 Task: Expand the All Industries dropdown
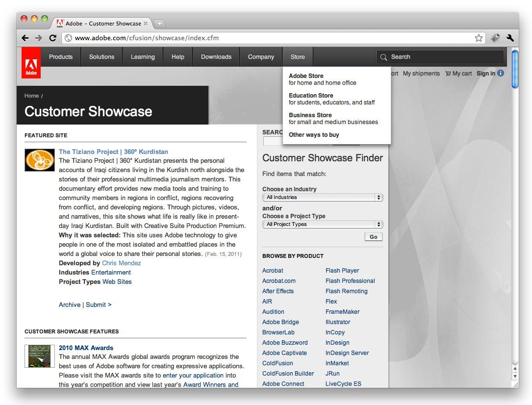[x=323, y=197]
